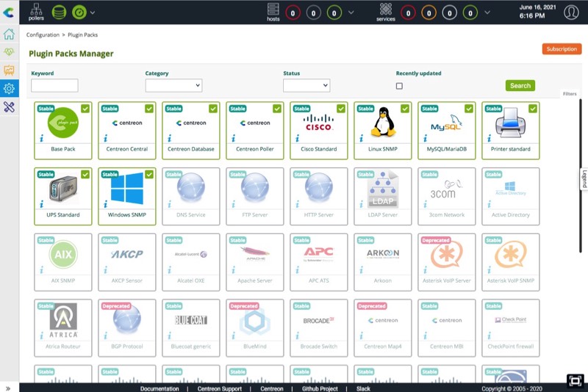Open the user profile icon
588x392 pixels.
point(570,12)
